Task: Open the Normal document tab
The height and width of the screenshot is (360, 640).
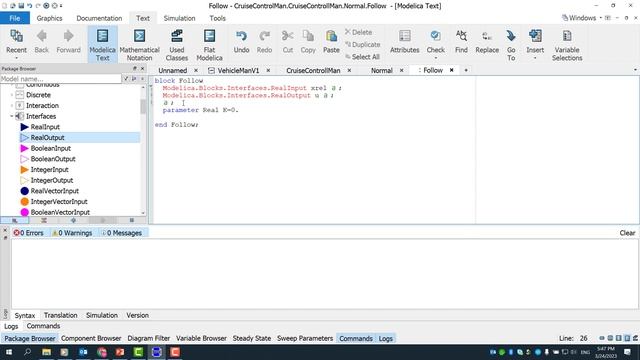Action: pos(382,70)
